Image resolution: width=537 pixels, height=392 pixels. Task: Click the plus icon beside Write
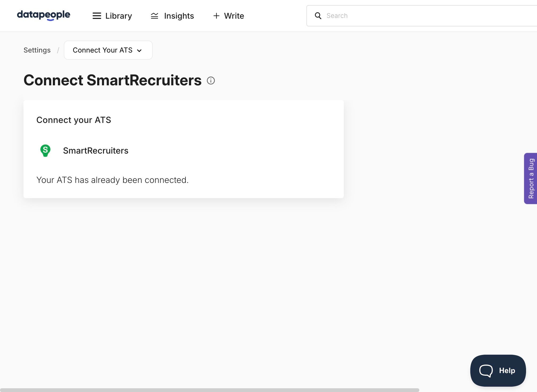click(x=216, y=16)
